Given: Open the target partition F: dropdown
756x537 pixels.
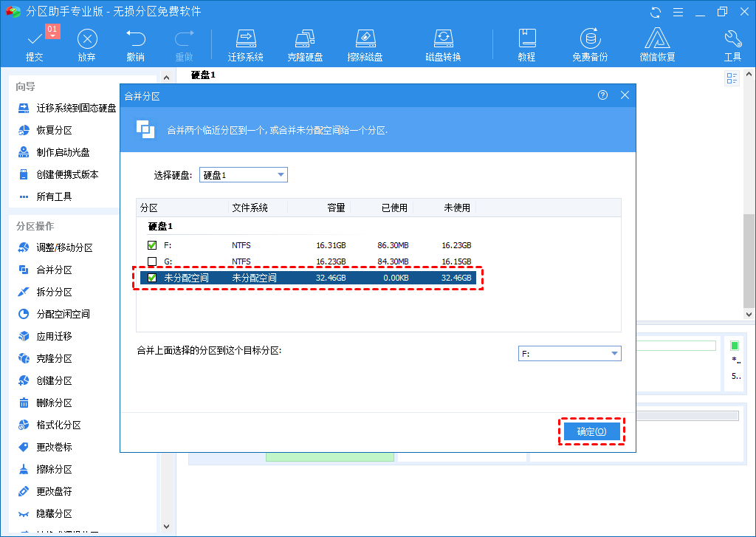Looking at the screenshot, I should (569, 354).
